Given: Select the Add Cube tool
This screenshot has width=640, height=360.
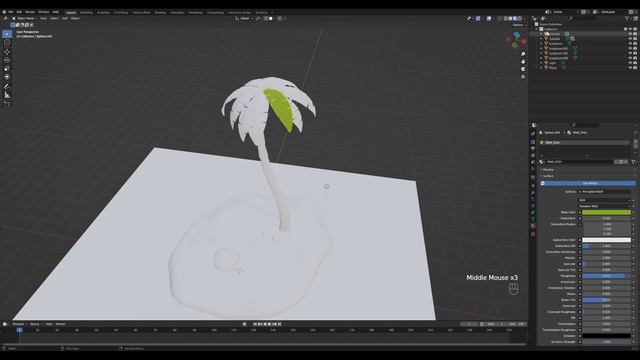Looking at the screenshot, I should pos(7,104).
